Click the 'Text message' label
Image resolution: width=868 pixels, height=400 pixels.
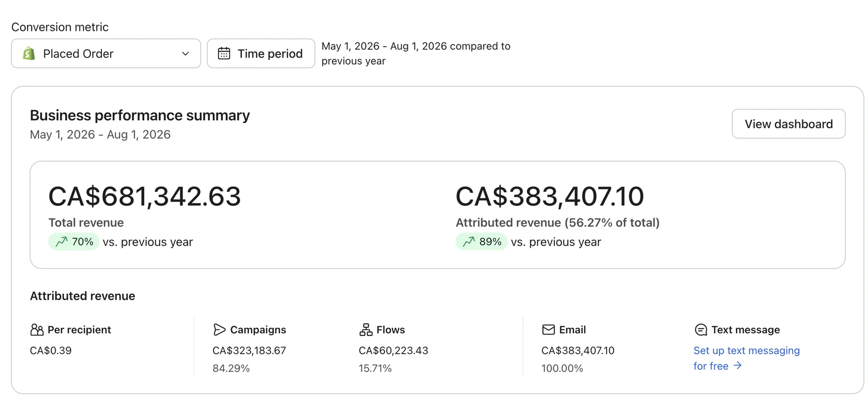(745, 330)
